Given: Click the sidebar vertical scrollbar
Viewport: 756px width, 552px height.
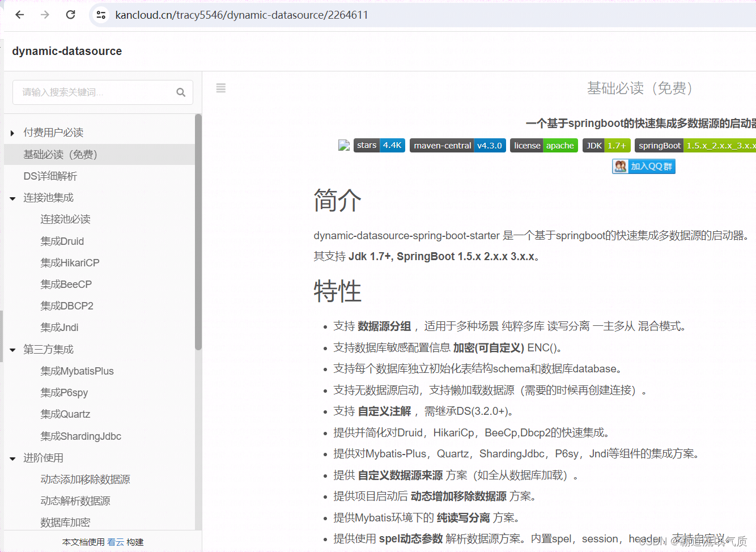Looking at the screenshot, I should 198,232.
